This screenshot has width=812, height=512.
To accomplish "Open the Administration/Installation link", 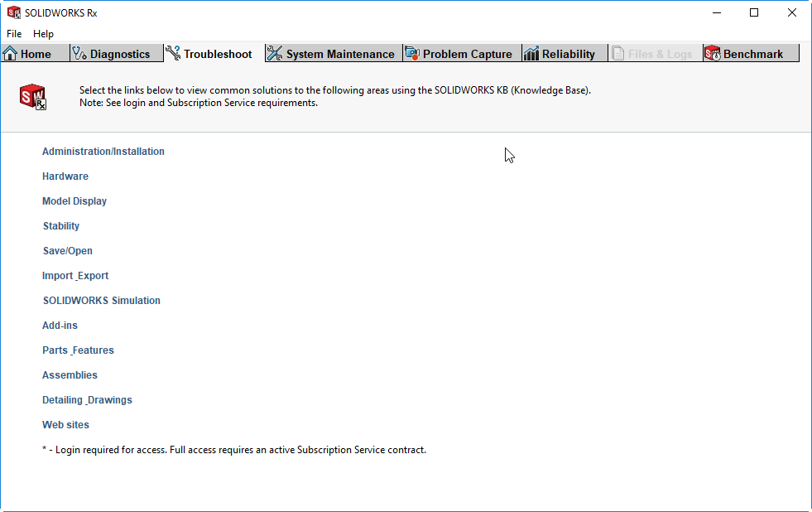I will (103, 152).
